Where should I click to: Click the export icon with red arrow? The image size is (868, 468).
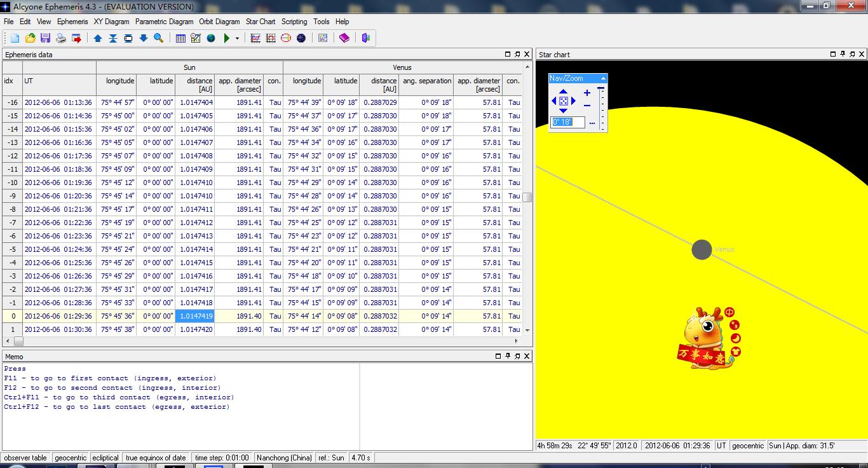point(77,38)
